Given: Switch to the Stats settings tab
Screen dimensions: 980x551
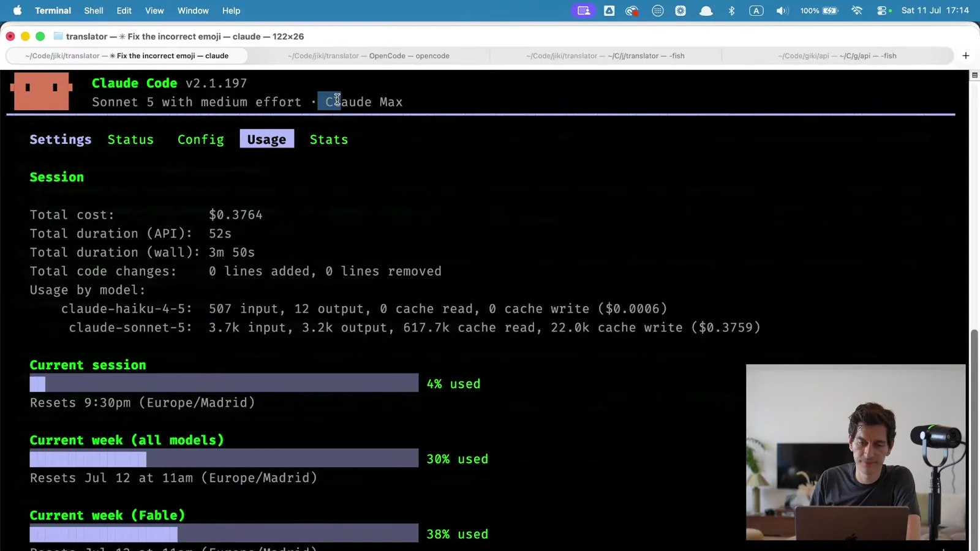Looking at the screenshot, I should 329,140.
